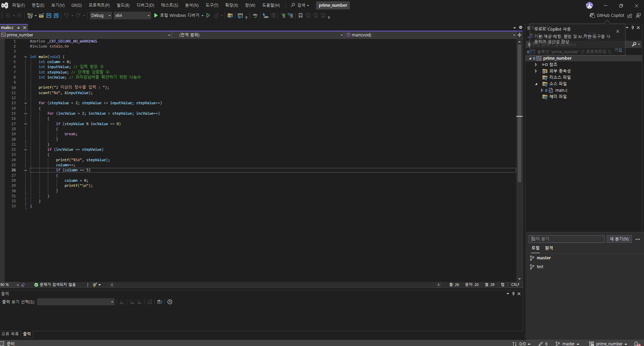
Task: Open the 파일(F) menu
Action: [18, 5]
